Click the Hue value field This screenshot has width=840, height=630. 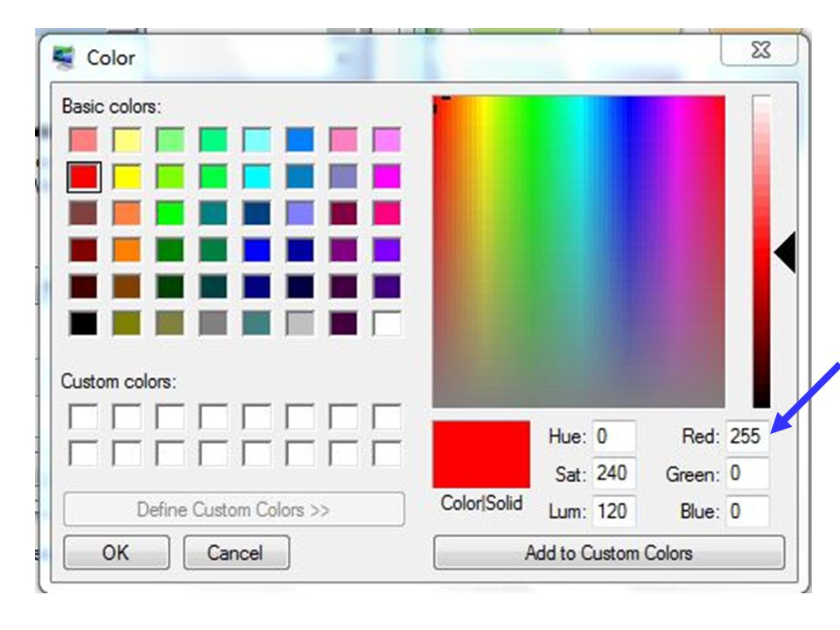click(614, 436)
